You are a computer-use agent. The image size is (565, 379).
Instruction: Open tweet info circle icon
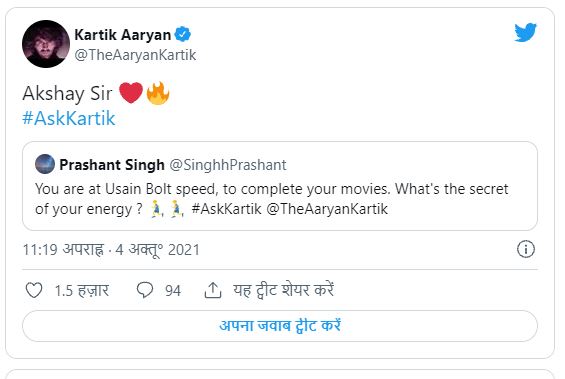[x=526, y=249]
